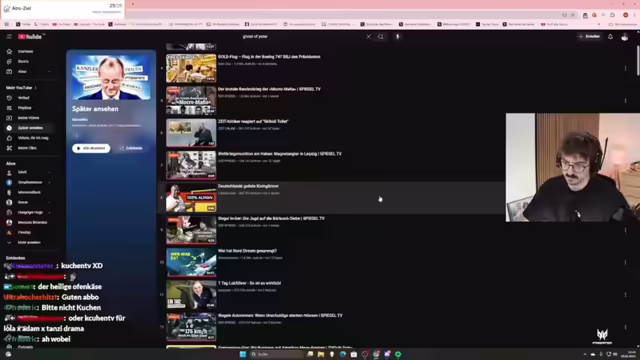Open Meine Videos in the sidebar
640x360 pixels.
point(28,118)
